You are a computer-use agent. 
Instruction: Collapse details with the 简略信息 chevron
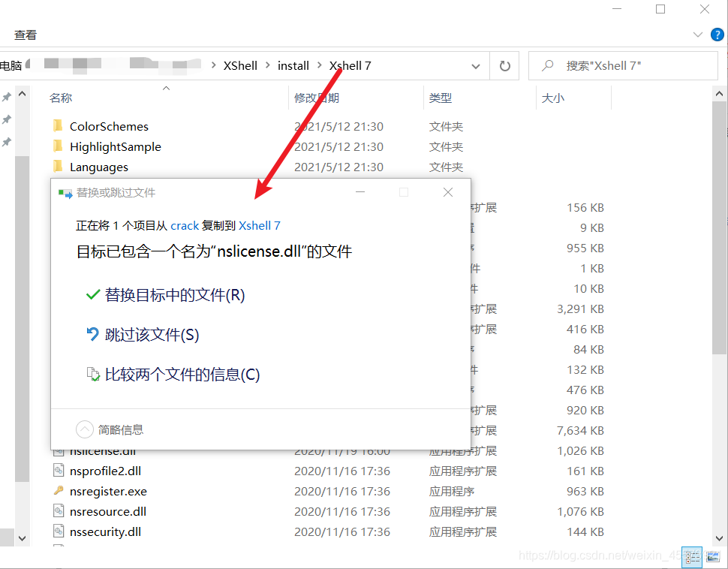click(85, 429)
